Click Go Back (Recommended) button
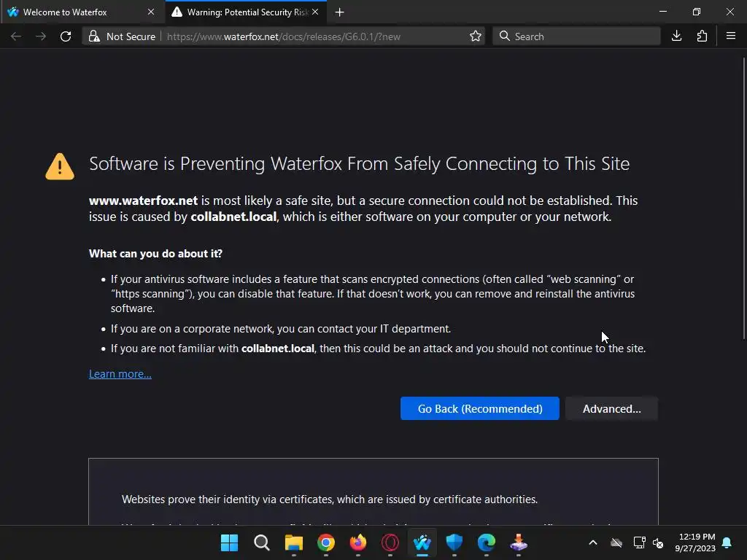This screenshot has height=560, width=747. pyautogui.click(x=480, y=408)
